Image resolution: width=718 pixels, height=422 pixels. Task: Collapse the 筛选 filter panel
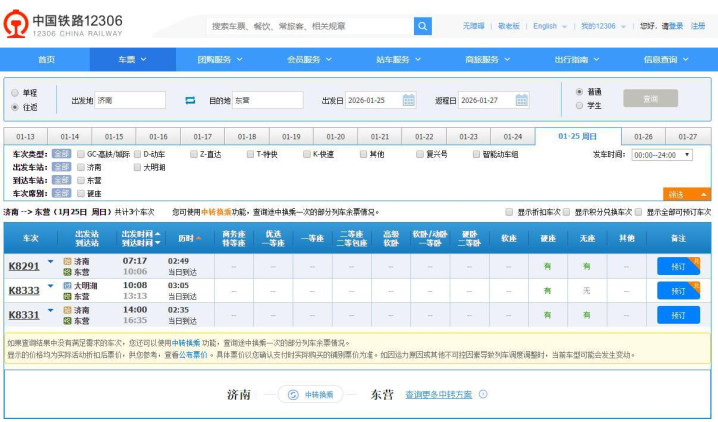pos(686,194)
